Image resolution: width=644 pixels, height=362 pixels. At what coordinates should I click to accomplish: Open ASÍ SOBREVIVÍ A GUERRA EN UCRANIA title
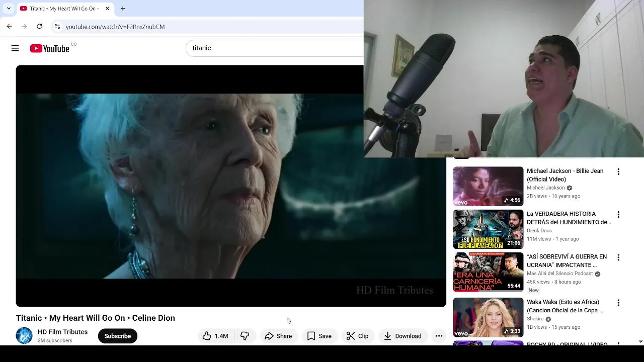pos(567,260)
